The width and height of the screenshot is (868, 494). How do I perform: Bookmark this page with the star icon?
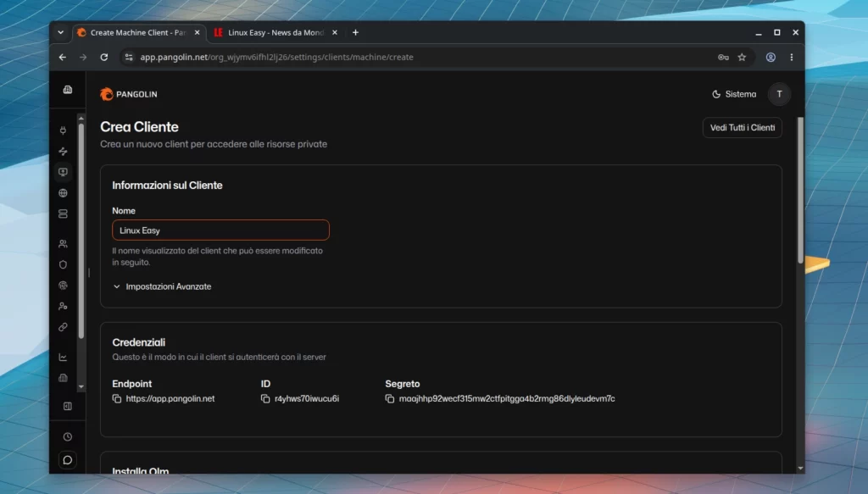[742, 57]
